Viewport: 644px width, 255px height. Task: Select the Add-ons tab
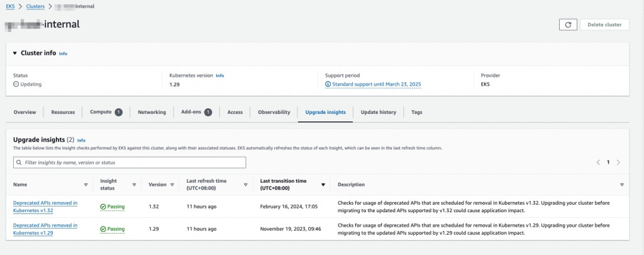[x=196, y=112]
